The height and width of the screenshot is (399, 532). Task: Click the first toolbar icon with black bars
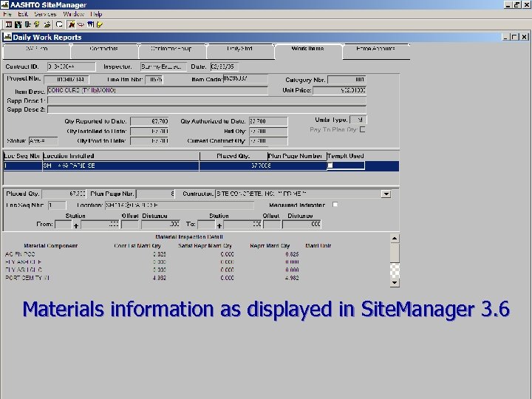point(9,24)
